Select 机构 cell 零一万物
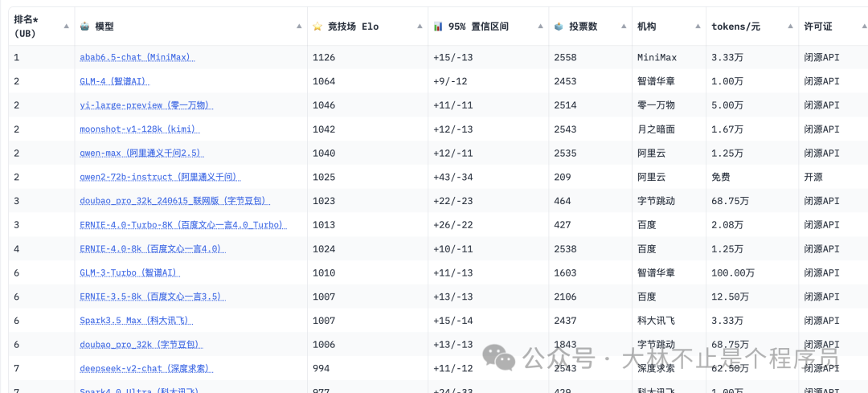 tap(656, 105)
